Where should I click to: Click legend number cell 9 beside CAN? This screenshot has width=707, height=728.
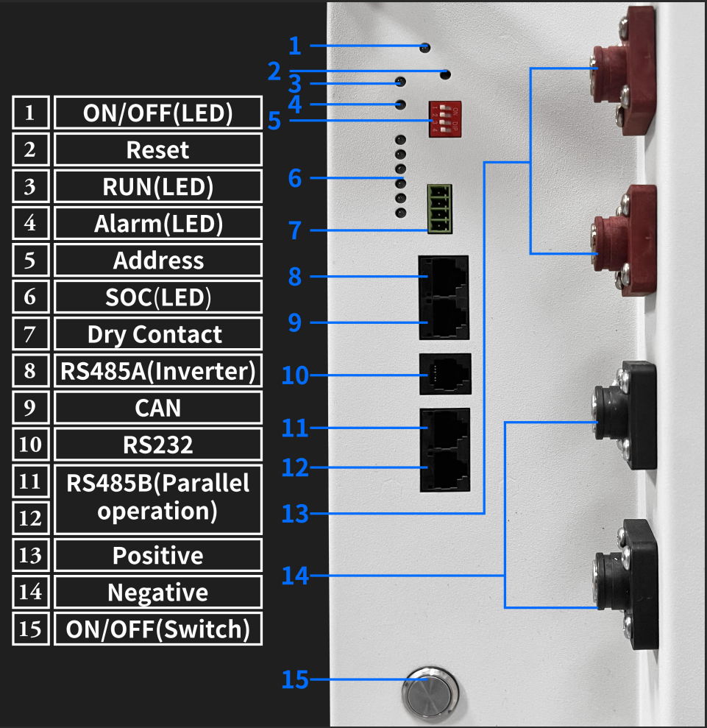[x=31, y=408]
